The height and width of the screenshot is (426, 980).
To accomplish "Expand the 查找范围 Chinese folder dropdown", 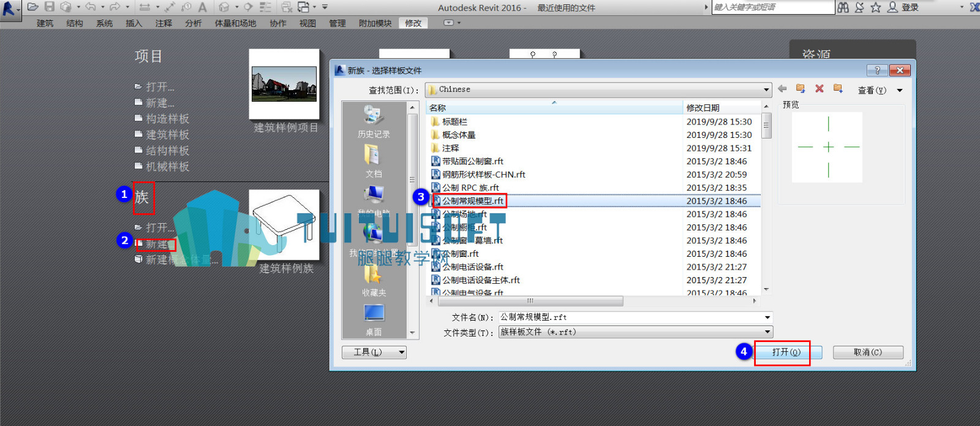I will tap(766, 89).
